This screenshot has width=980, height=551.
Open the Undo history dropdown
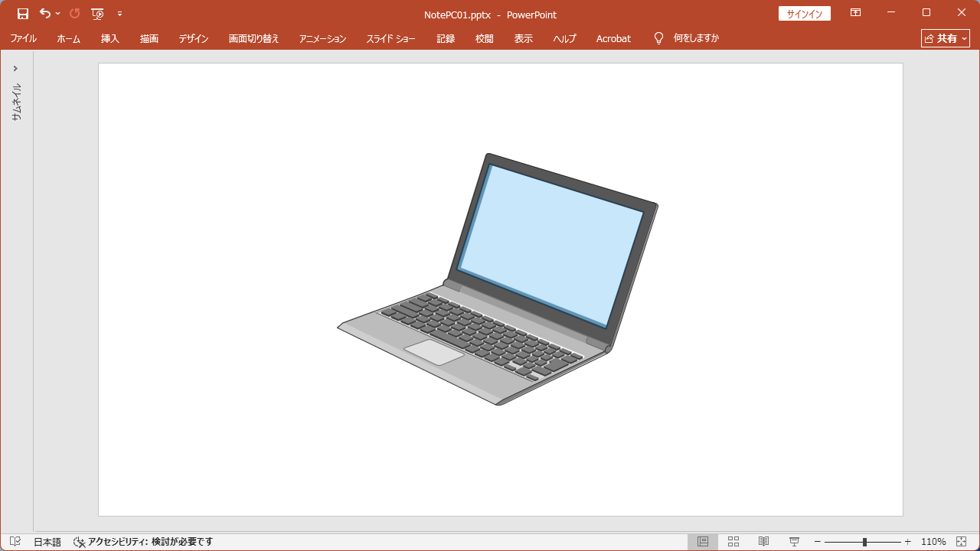pyautogui.click(x=57, y=13)
